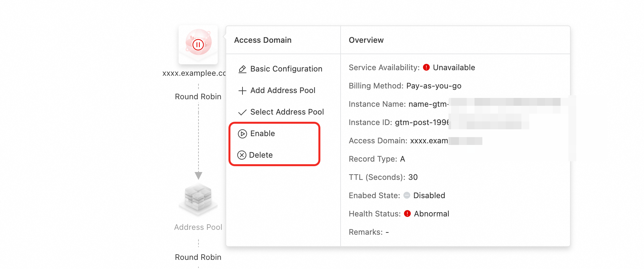Viewport: 644px width, 269px height.
Task: Enable the access domain
Action: [262, 134]
